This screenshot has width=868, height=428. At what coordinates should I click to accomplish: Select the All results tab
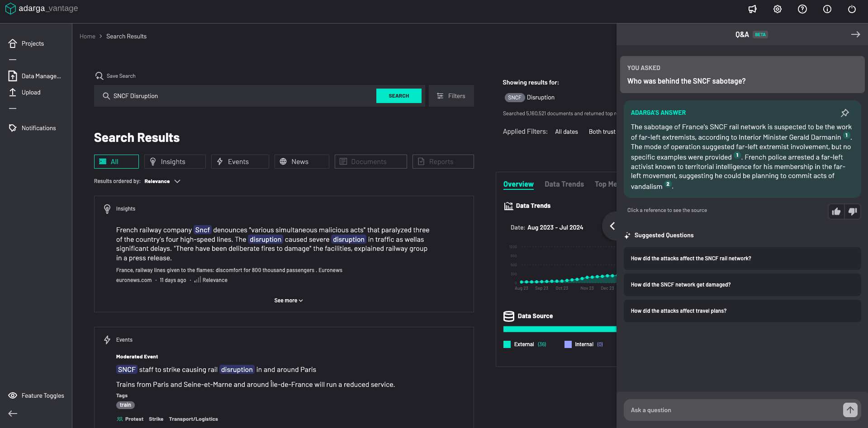pyautogui.click(x=116, y=162)
